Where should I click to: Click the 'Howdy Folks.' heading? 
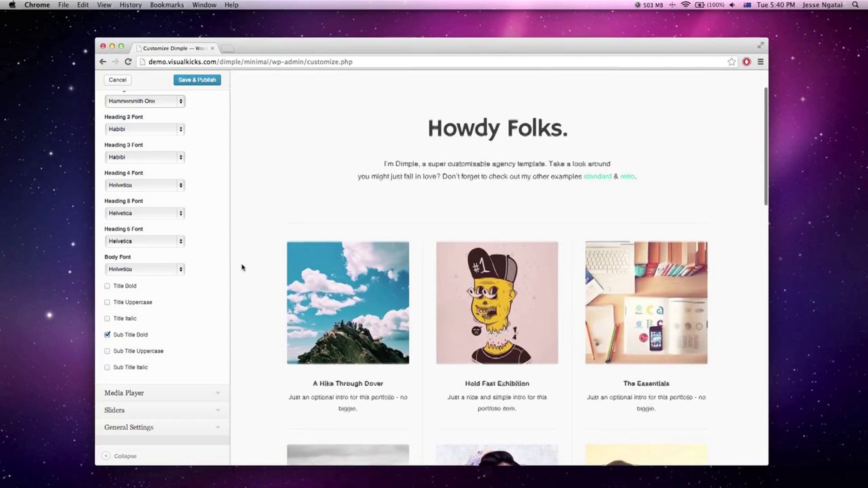(x=498, y=128)
